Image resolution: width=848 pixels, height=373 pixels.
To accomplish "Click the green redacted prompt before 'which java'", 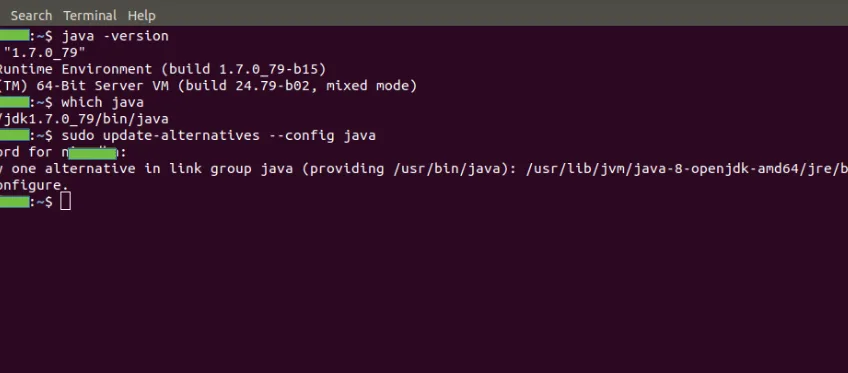I will tap(15, 102).
